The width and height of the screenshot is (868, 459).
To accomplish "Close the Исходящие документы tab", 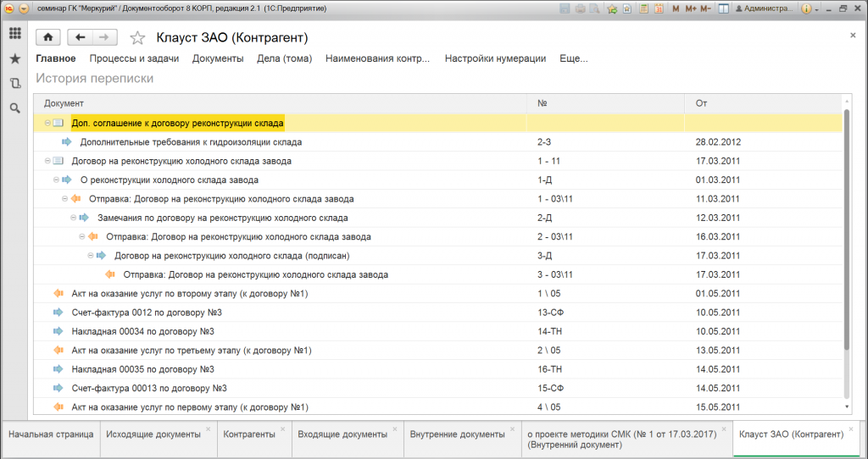I will point(209,429).
